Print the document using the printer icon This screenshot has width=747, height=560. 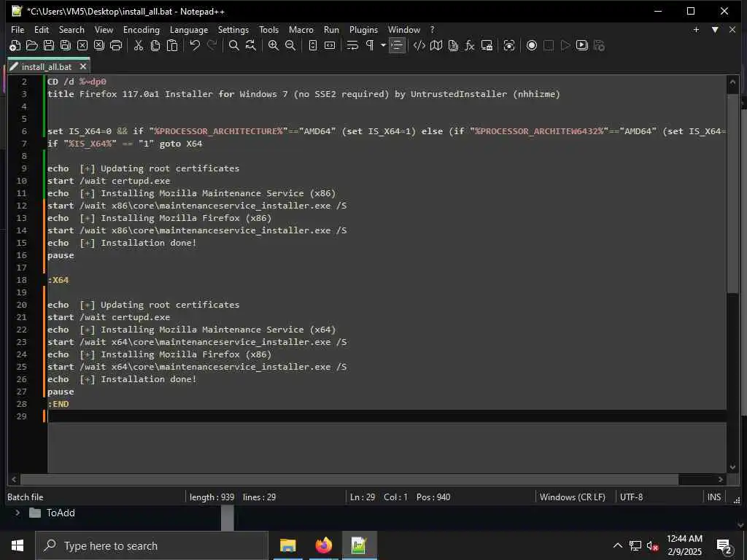[116, 45]
